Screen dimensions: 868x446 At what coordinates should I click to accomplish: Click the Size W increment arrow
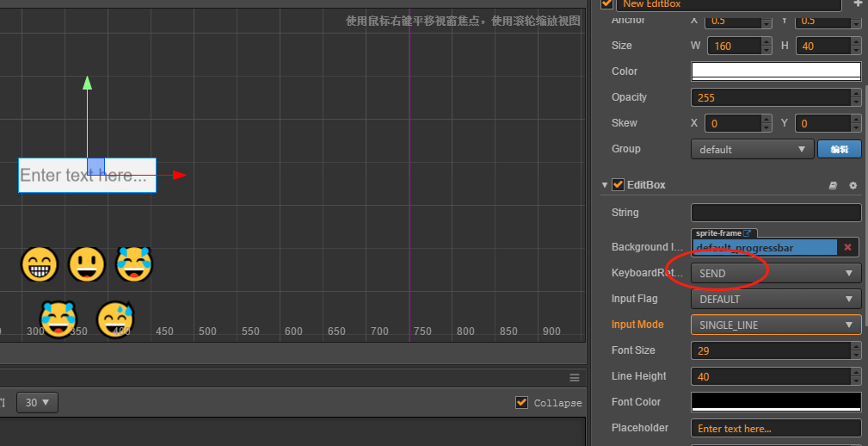[766, 41]
